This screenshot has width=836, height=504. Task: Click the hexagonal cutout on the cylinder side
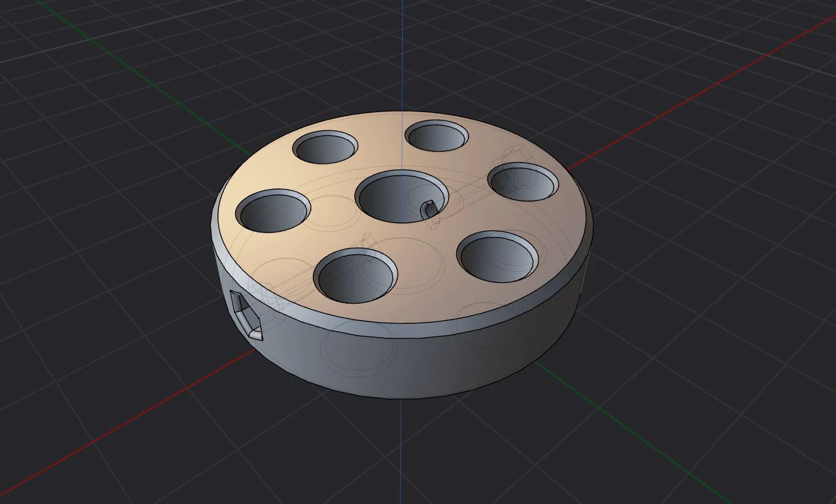(247, 314)
